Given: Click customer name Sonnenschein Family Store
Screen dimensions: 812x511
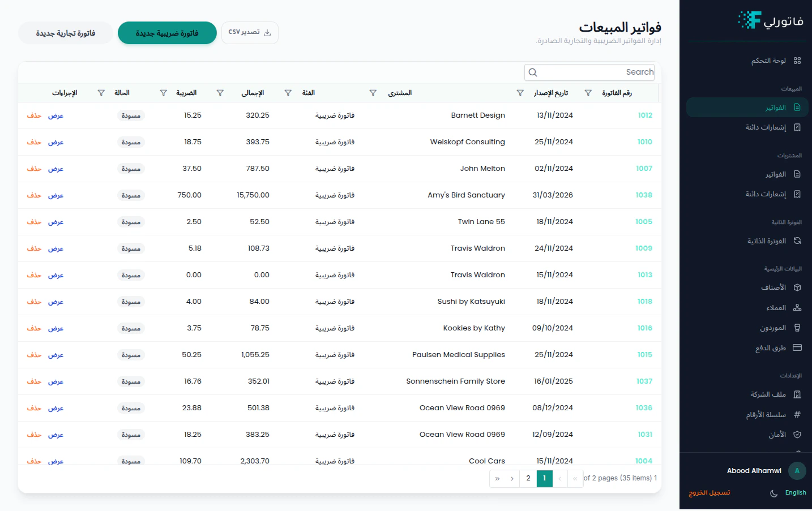Looking at the screenshot, I should click(455, 381).
